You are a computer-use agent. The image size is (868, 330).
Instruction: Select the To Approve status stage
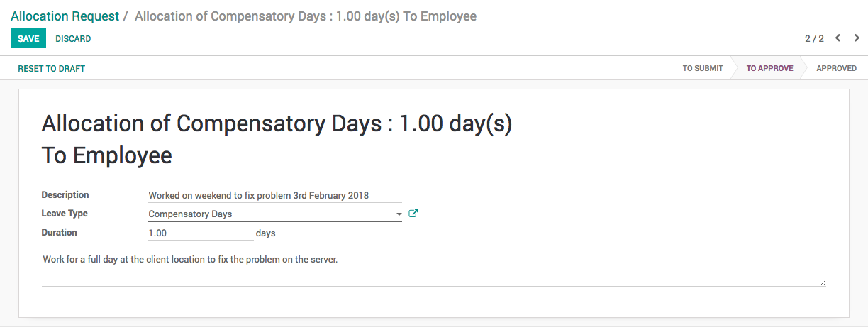(x=769, y=69)
